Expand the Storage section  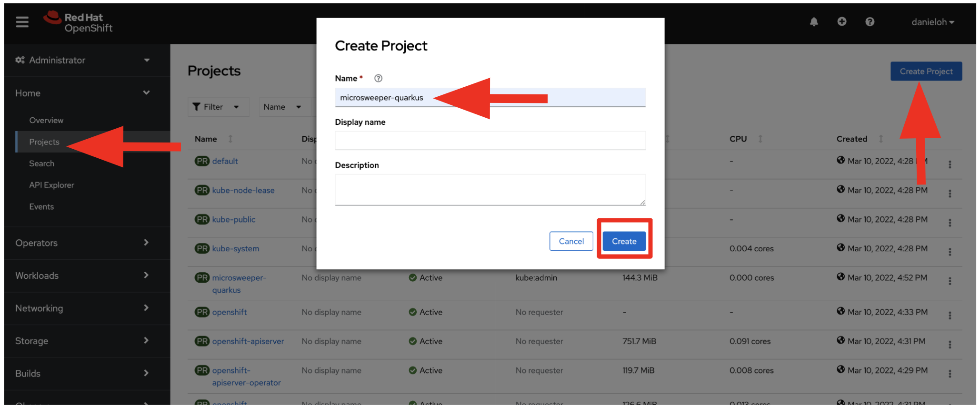83,341
